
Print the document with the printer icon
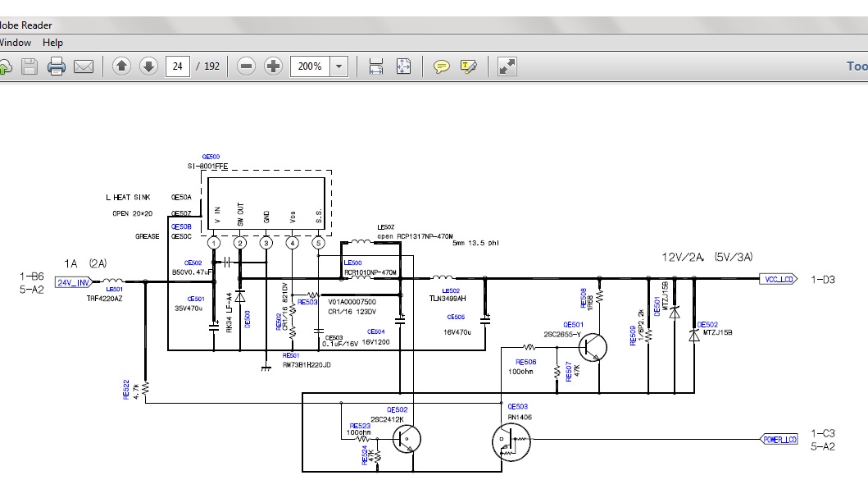[x=57, y=66]
